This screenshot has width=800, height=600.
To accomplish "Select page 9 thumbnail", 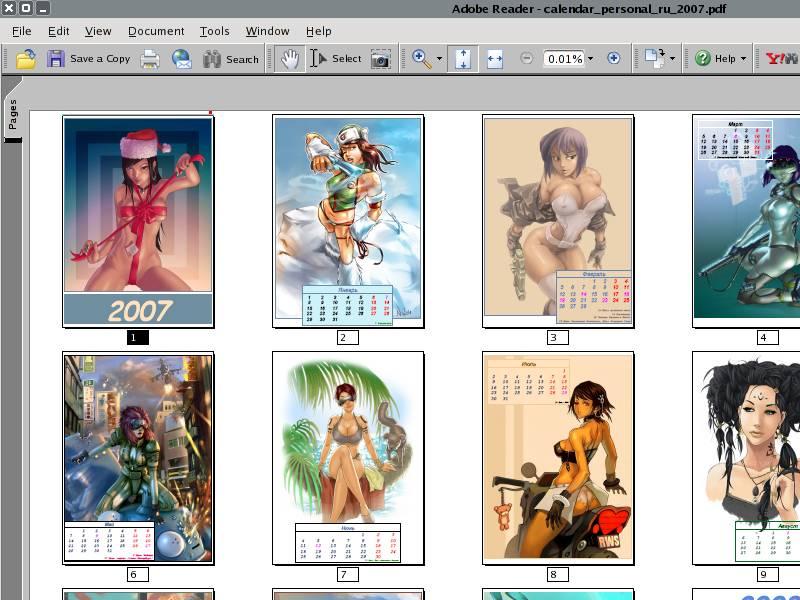I will [x=746, y=458].
